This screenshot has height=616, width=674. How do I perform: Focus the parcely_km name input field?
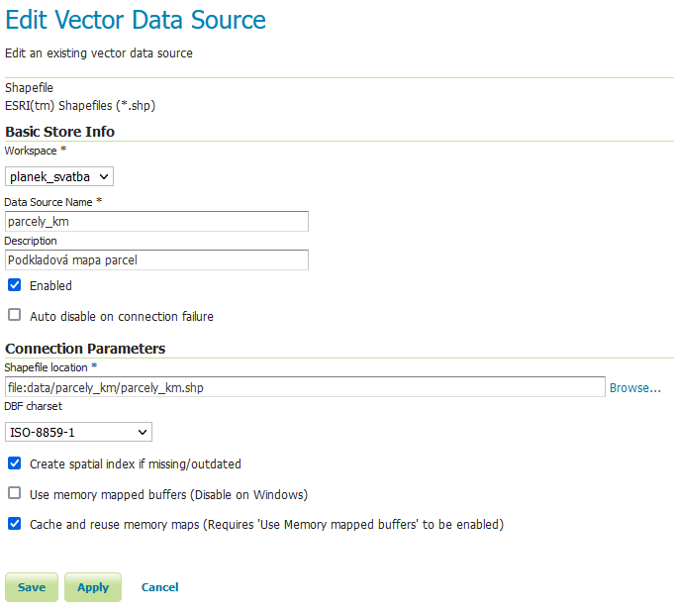(156, 221)
